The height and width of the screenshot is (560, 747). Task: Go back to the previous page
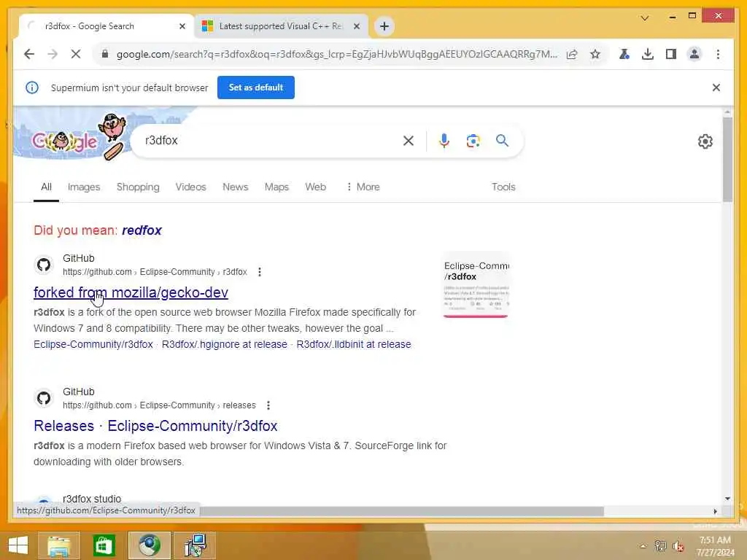pyautogui.click(x=29, y=54)
